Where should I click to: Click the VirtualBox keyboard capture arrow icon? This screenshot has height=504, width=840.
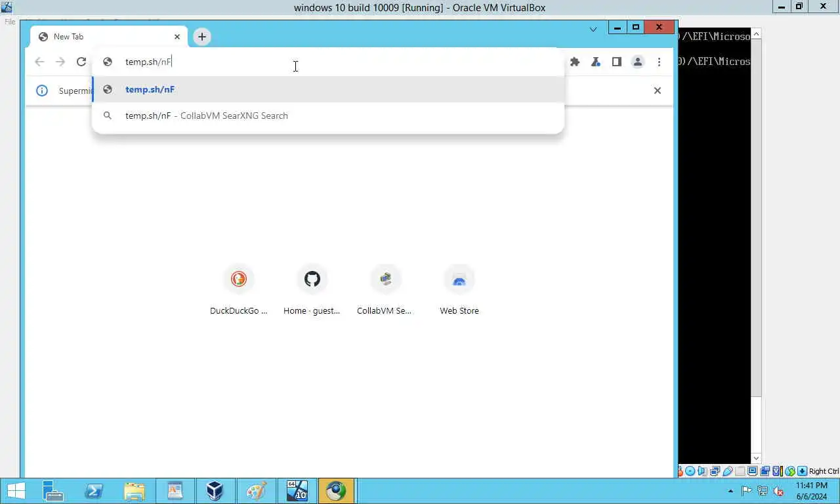pyautogui.click(x=802, y=471)
